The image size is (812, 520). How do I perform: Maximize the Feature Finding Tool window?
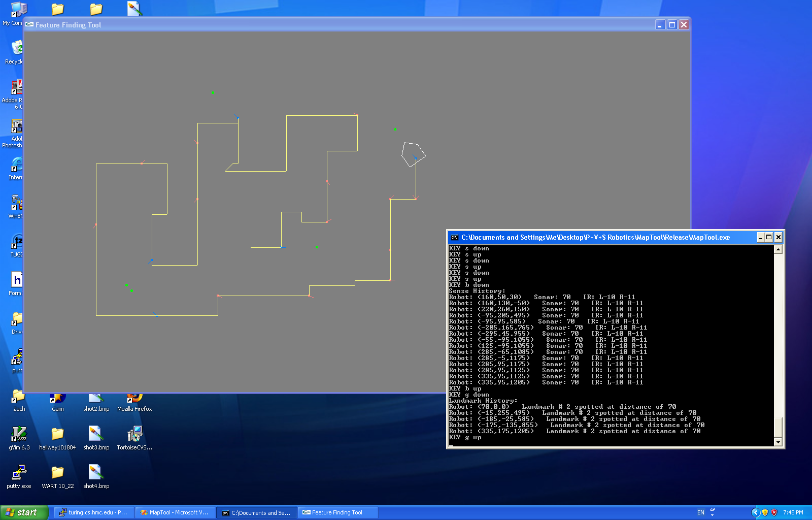tap(672, 25)
